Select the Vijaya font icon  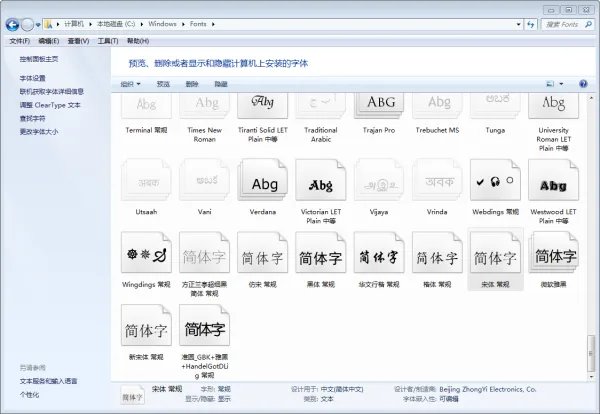pyautogui.click(x=379, y=180)
